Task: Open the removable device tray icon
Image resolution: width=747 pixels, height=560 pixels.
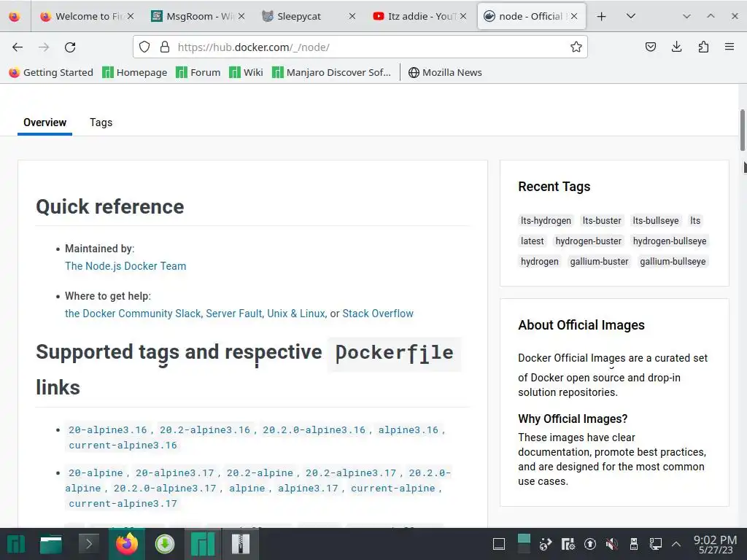Action: point(634,544)
